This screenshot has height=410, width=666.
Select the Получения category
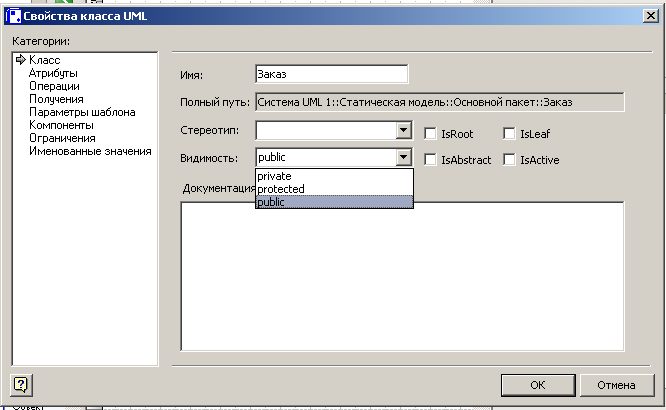pyautogui.click(x=56, y=99)
